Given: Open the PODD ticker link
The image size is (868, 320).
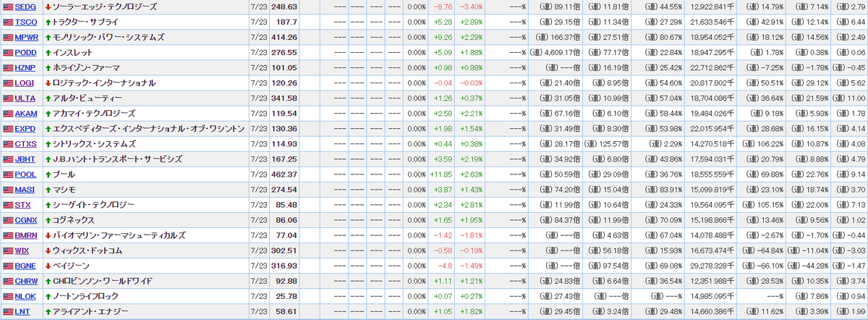Looking at the screenshot, I should pos(25,52).
